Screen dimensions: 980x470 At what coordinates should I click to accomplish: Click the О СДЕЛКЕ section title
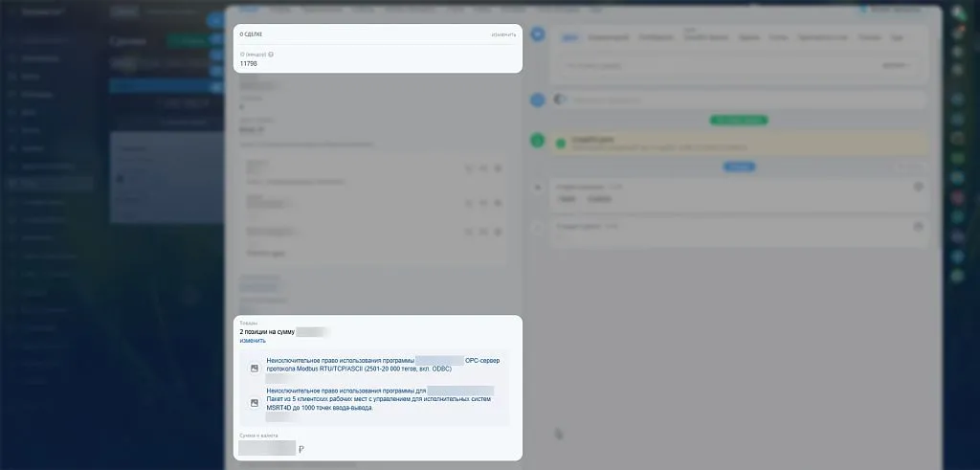tap(251, 34)
